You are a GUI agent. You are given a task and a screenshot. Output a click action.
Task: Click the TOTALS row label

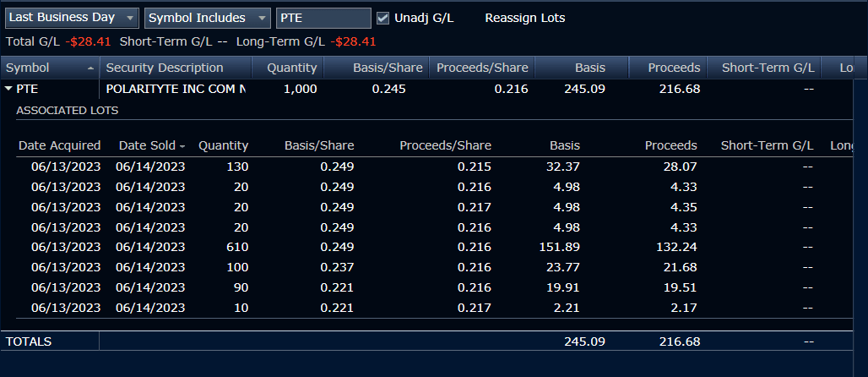(x=29, y=341)
